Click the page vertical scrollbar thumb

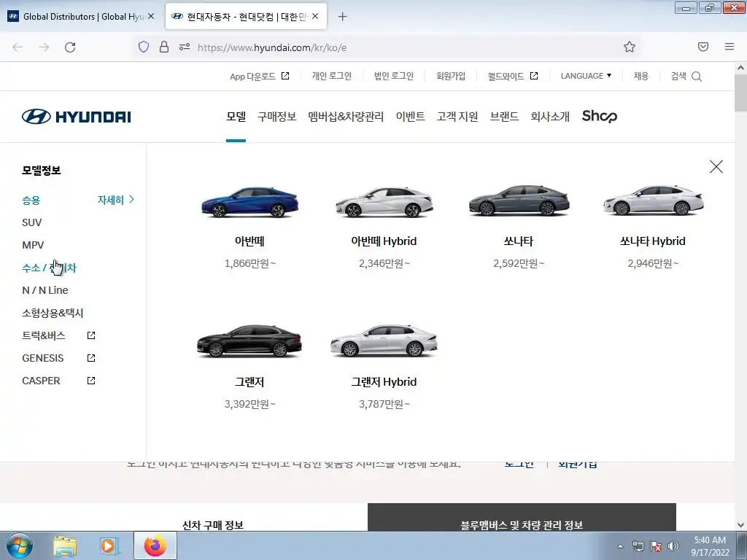coord(740,93)
